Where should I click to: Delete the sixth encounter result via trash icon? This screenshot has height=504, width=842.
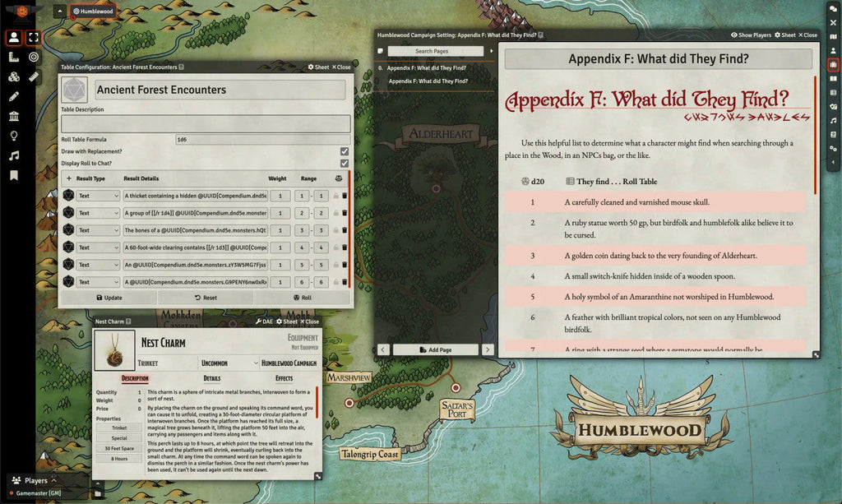pyautogui.click(x=345, y=282)
